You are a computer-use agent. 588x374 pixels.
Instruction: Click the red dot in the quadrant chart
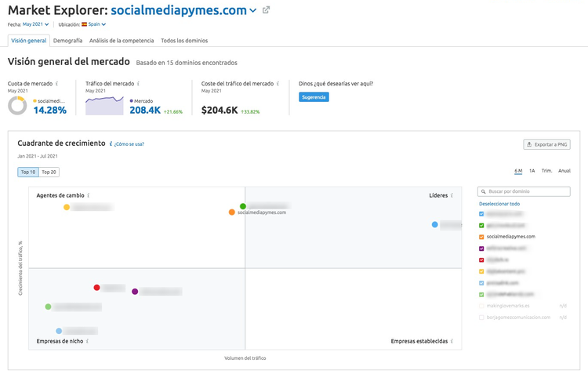point(96,287)
